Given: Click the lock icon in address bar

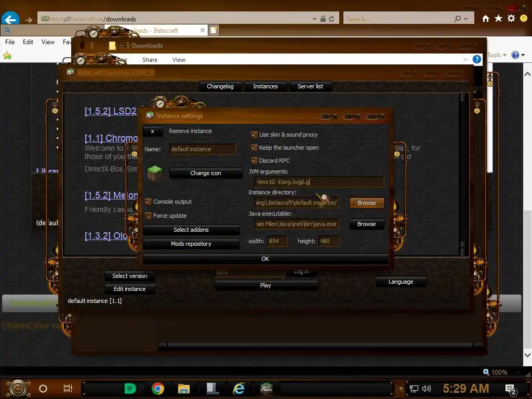Looking at the screenshot, I should point(323,19).
